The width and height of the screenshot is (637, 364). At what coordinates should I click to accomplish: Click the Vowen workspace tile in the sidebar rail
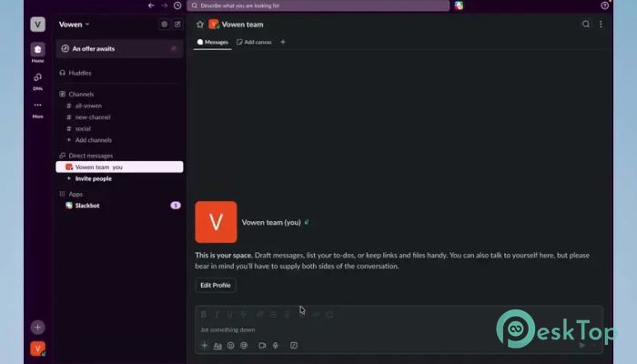38,25
